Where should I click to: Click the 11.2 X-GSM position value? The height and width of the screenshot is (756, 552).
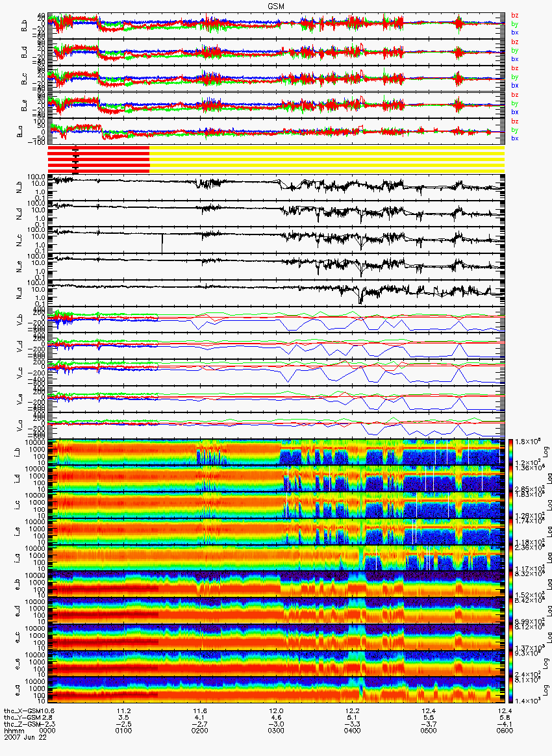click(x=124, y=711)
